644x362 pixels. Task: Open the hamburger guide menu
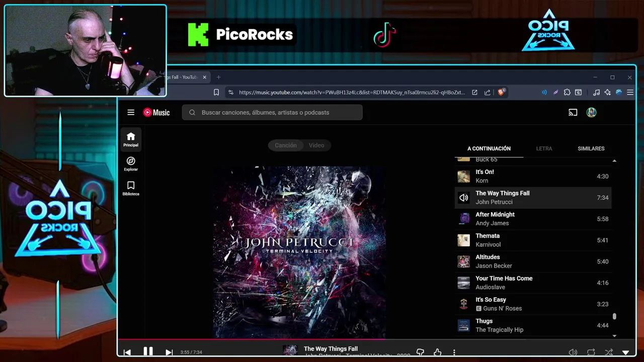[131, 113]
